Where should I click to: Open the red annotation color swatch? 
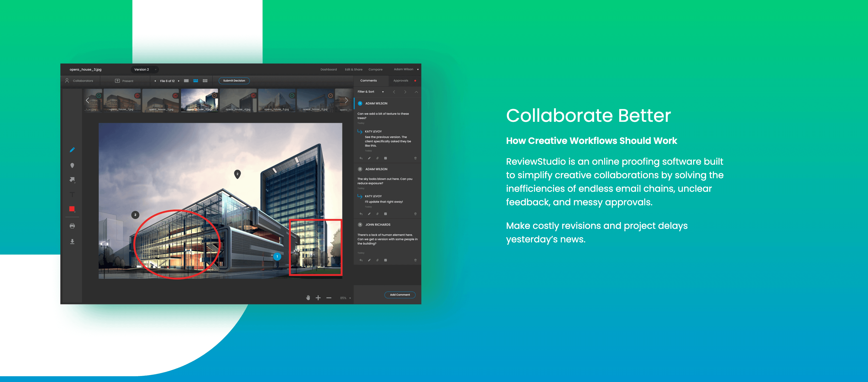coord(72,209)
